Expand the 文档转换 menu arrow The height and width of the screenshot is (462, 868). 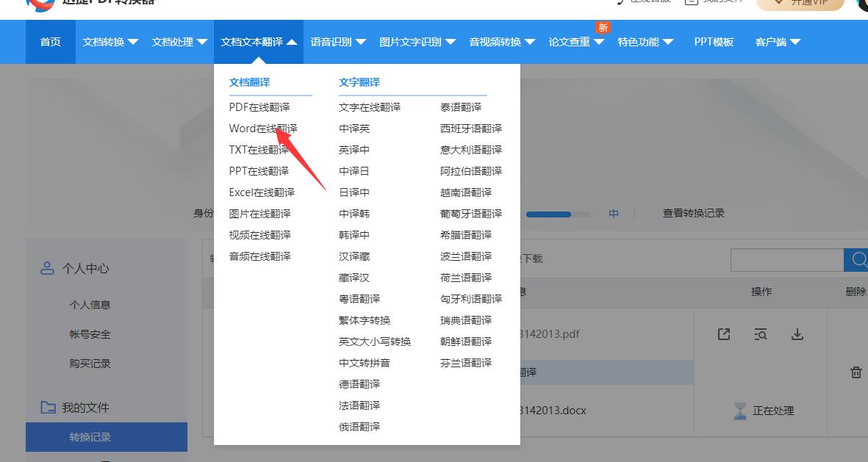(x=133, y=42)
